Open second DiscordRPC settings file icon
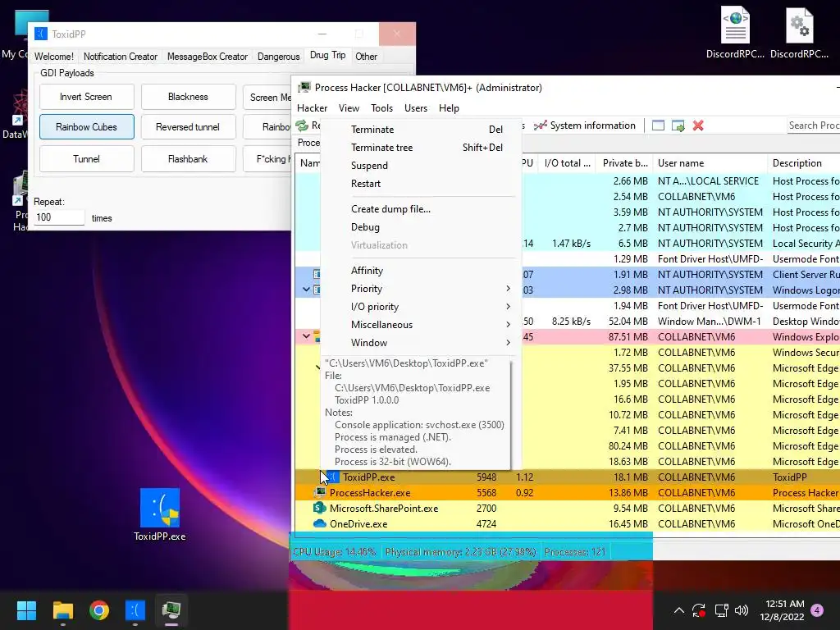Screen dimensions: 840x630 point(799,24)
